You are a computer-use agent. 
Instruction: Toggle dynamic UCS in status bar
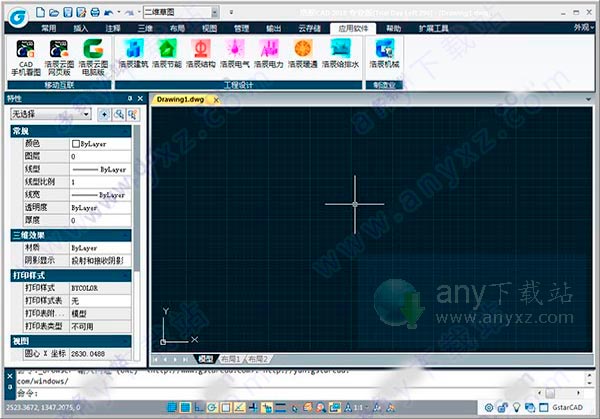coord(253,408)
